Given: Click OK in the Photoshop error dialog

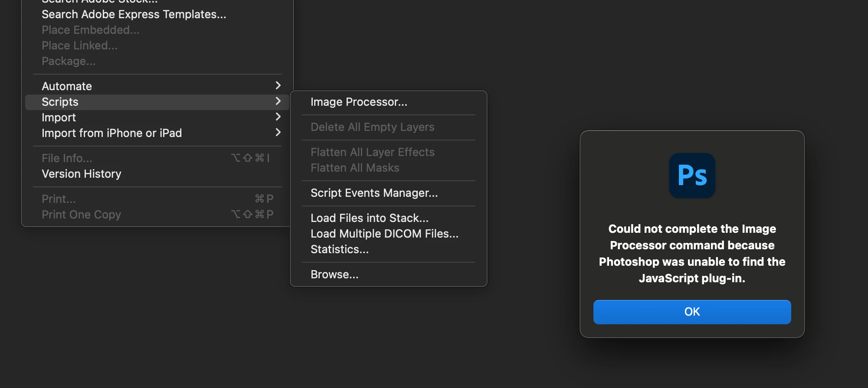Looking at the screenshot, I should pos(692,312).
